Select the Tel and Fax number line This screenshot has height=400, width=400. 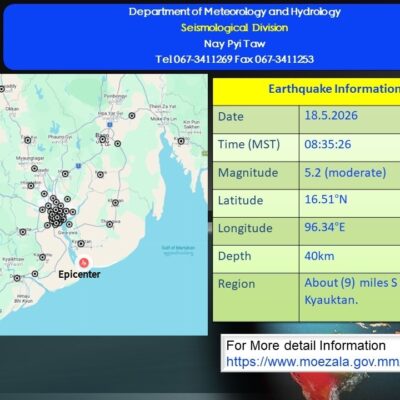click(235, 59)
